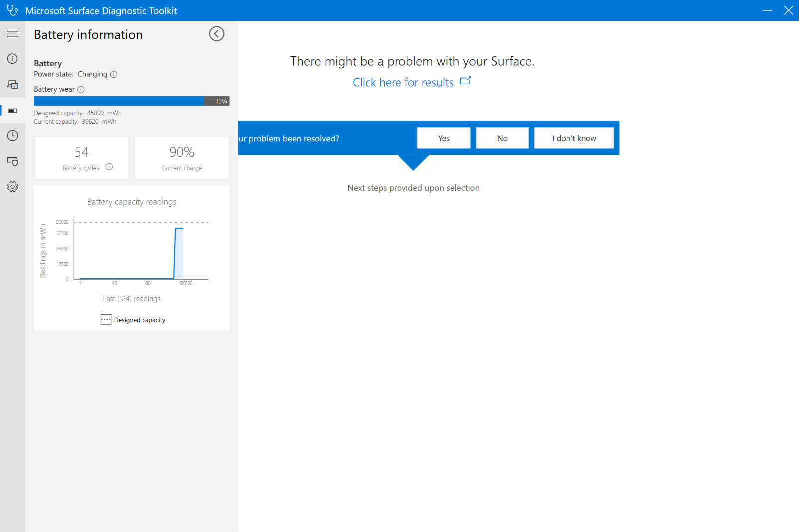Image resolution: width=799 pixels, height=532 pixels.
Task: Open the hamburger navigation menu
Action: click(x=13, y=34)
